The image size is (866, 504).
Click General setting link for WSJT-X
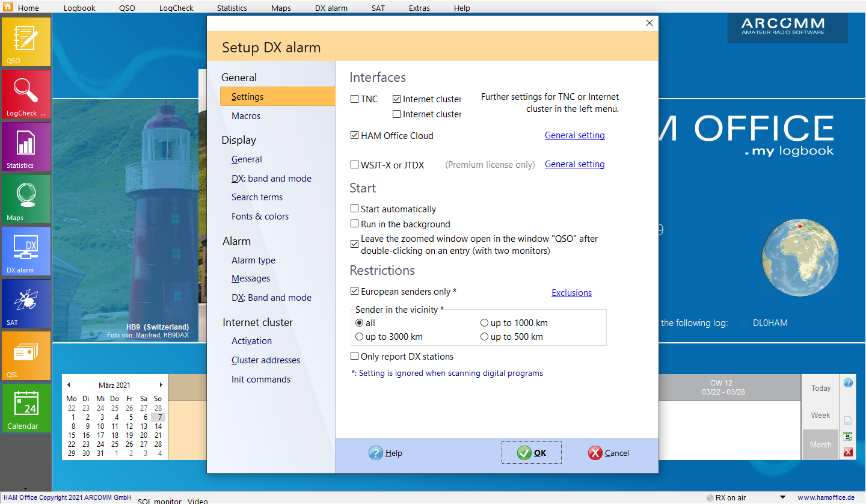[575, 164]
